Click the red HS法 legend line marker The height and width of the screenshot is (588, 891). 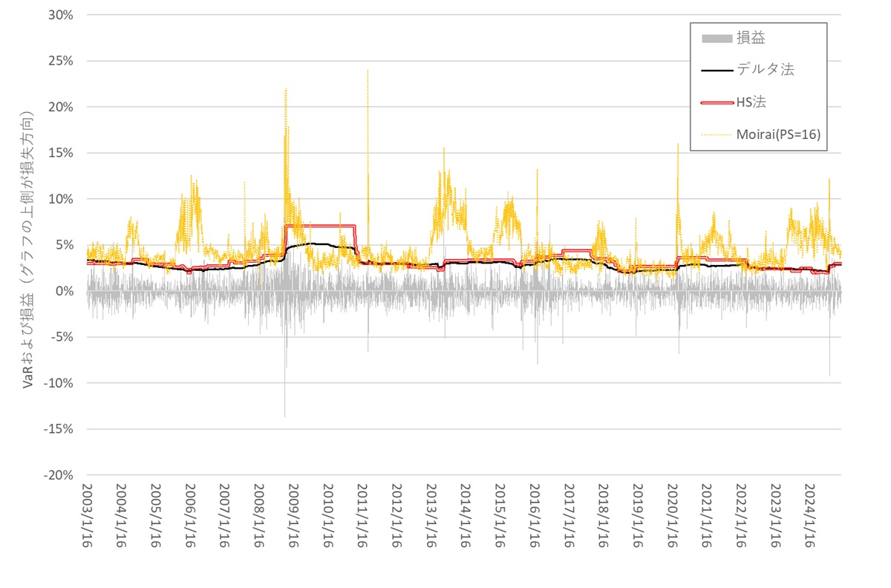(x=715, y=102)
